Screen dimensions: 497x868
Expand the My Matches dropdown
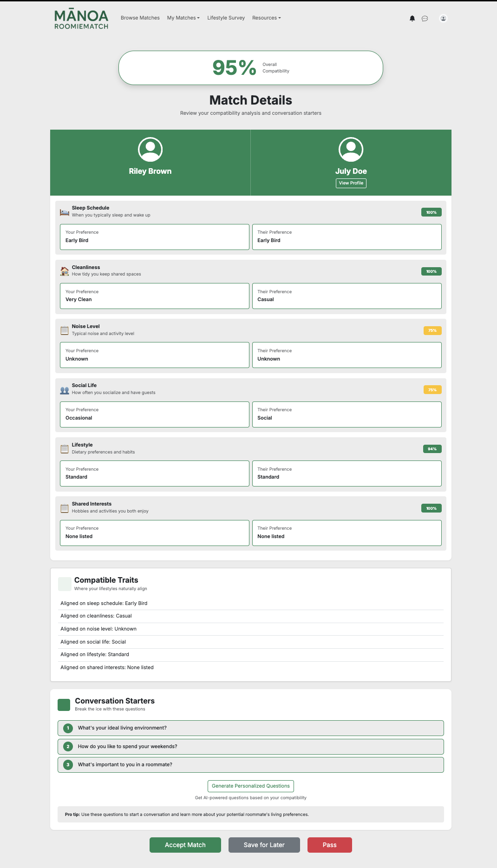click(x=183, y=18)
